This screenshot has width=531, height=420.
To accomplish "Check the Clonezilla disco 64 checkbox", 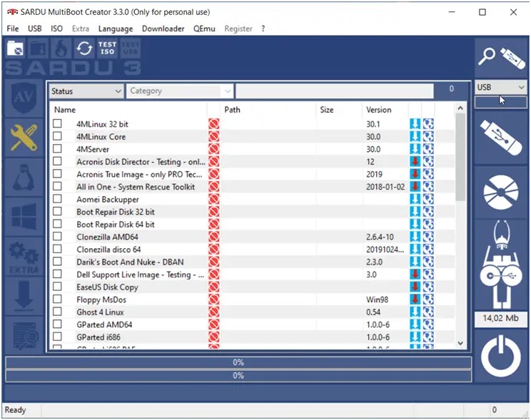I will click(x=57, y=249).
